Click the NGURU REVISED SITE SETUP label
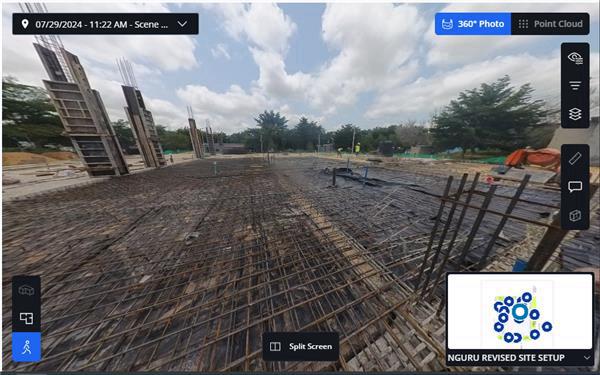The image size is (600, 375). pyautogui.click(x=506, y=358)
